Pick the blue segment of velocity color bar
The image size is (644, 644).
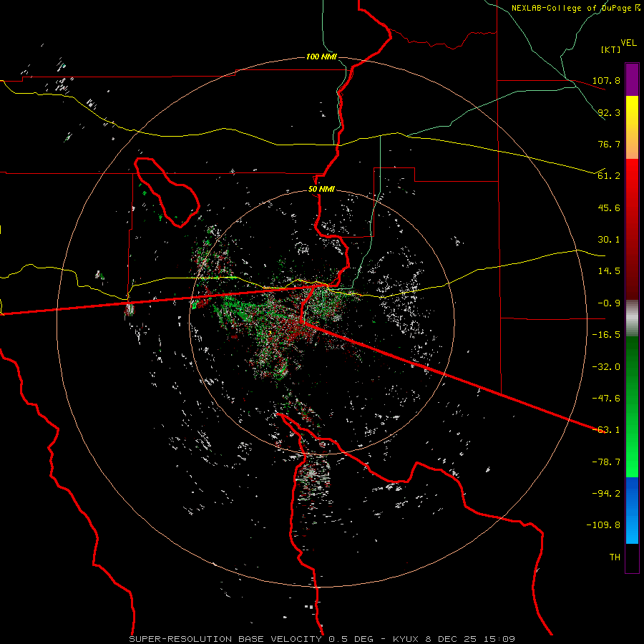pyautogui.click(x=632, y=510)
